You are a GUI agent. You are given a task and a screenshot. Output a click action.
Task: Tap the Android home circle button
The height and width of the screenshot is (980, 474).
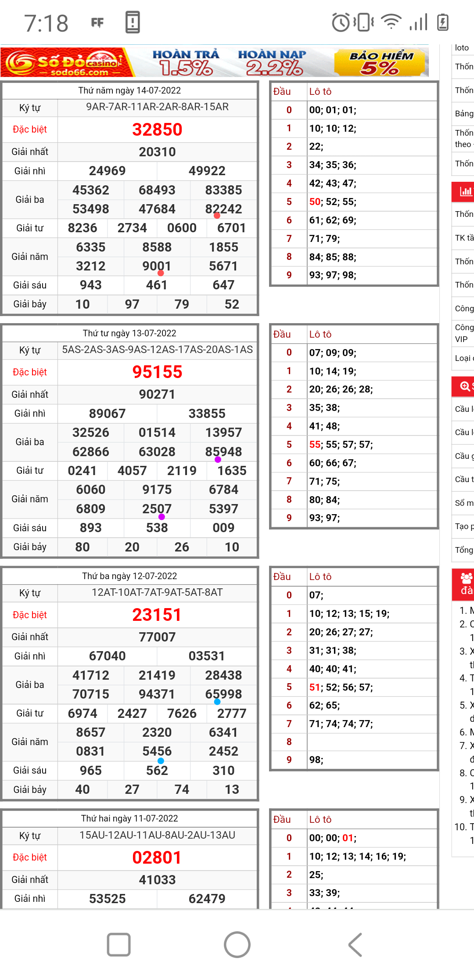point(237,944)
